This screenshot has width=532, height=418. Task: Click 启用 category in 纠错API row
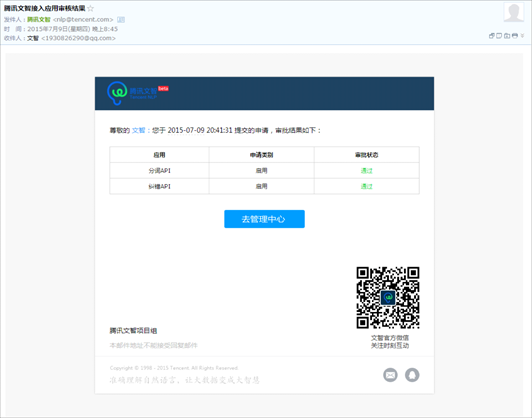pos(262,186)
